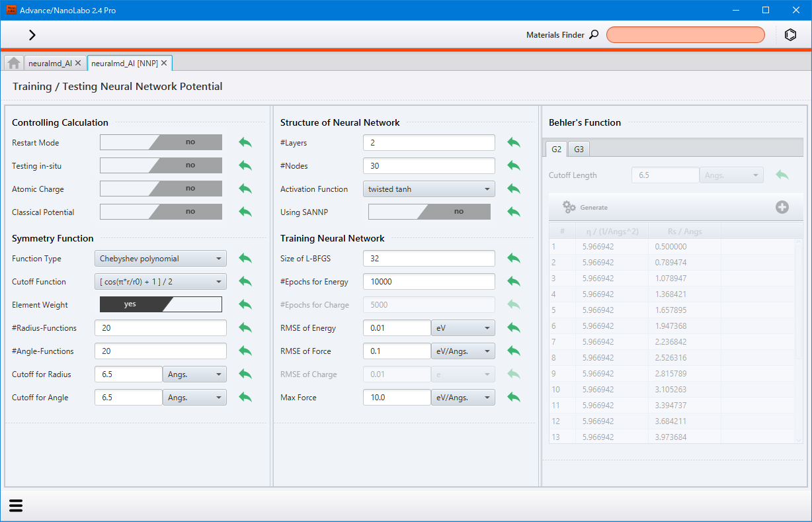Toggle Testing in-situ switch
Viewport: 812px width, 522px height.
click(x=161, y=165)
